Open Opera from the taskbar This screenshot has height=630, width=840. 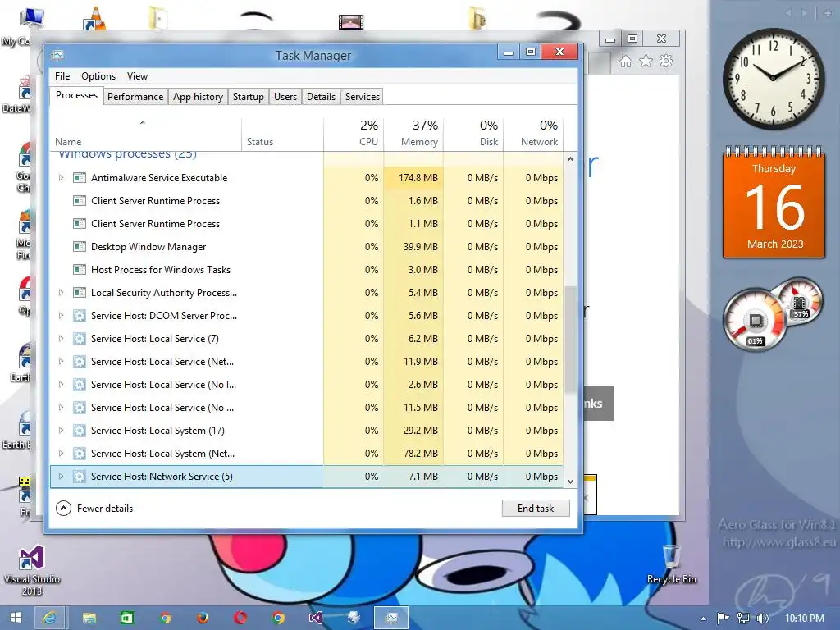pyautogui.click(x=240, y=619)
